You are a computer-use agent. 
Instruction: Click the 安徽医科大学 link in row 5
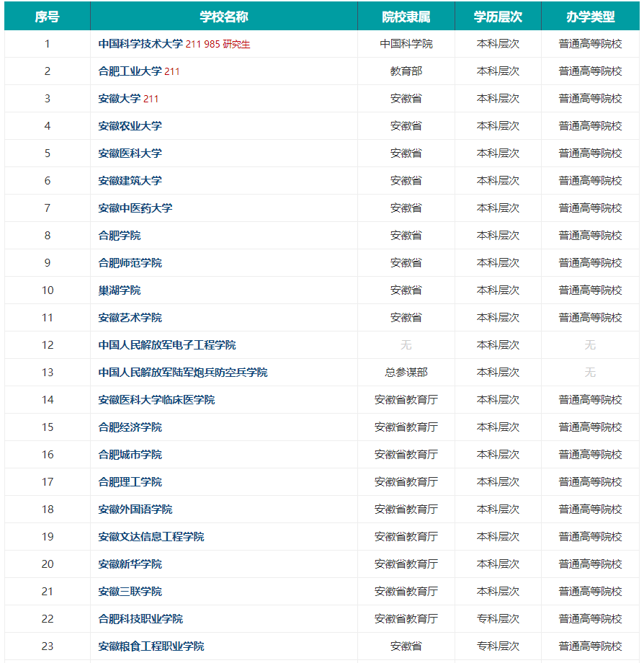(130, 153)
